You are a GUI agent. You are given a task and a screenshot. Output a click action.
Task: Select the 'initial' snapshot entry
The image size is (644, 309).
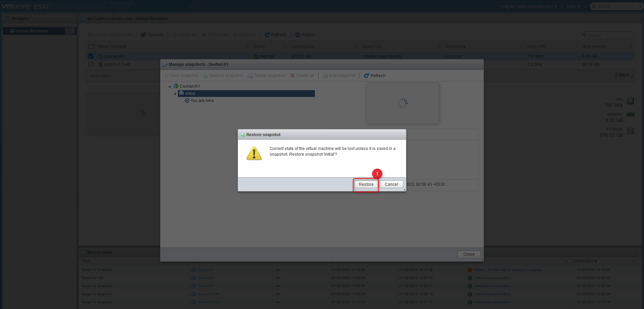point(246,94)
